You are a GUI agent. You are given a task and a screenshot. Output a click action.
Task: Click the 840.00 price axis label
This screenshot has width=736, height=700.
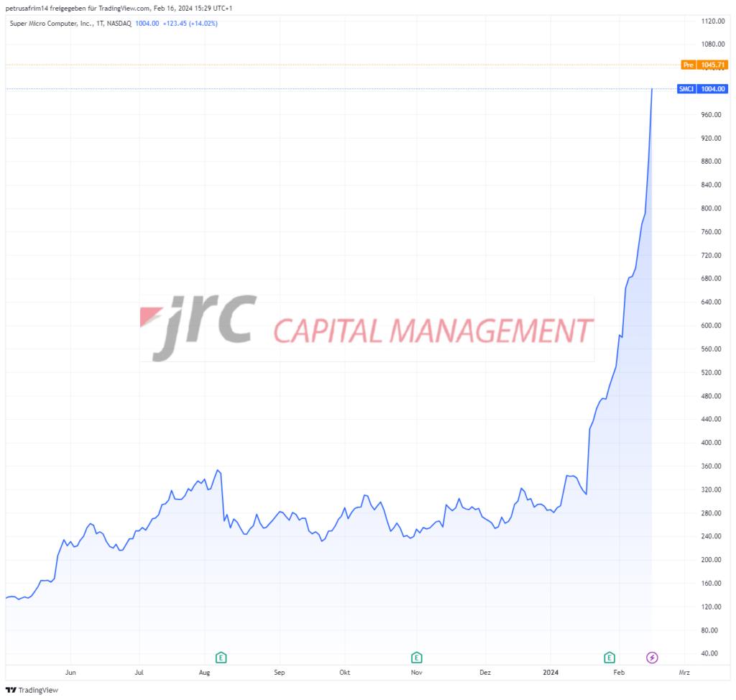[711, 185]
